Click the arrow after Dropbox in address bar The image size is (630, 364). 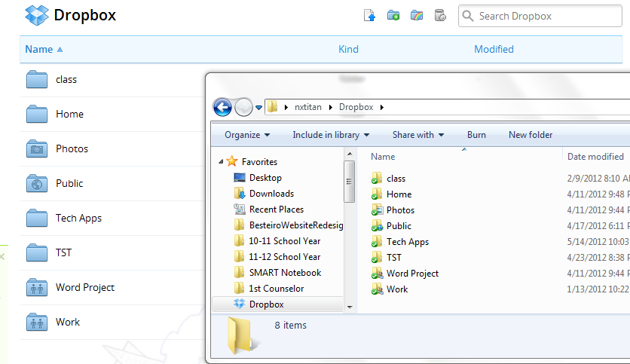[x=382, y=107]
